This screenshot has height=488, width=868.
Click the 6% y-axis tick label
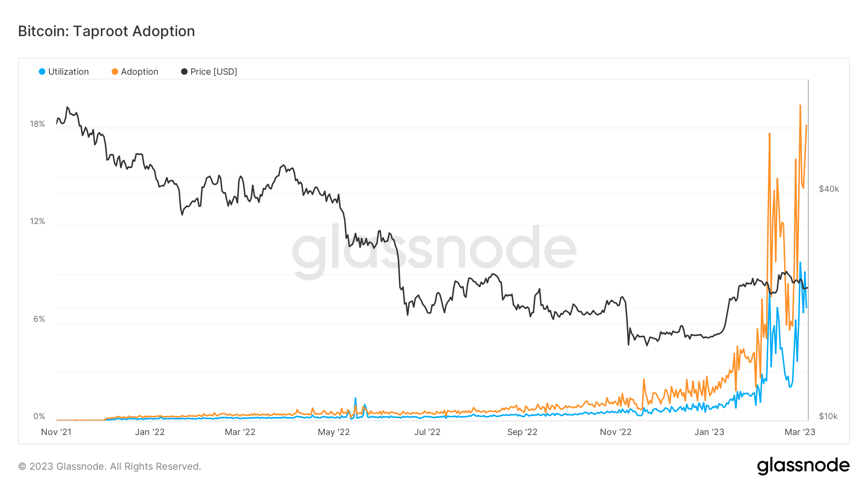[39, 319]
